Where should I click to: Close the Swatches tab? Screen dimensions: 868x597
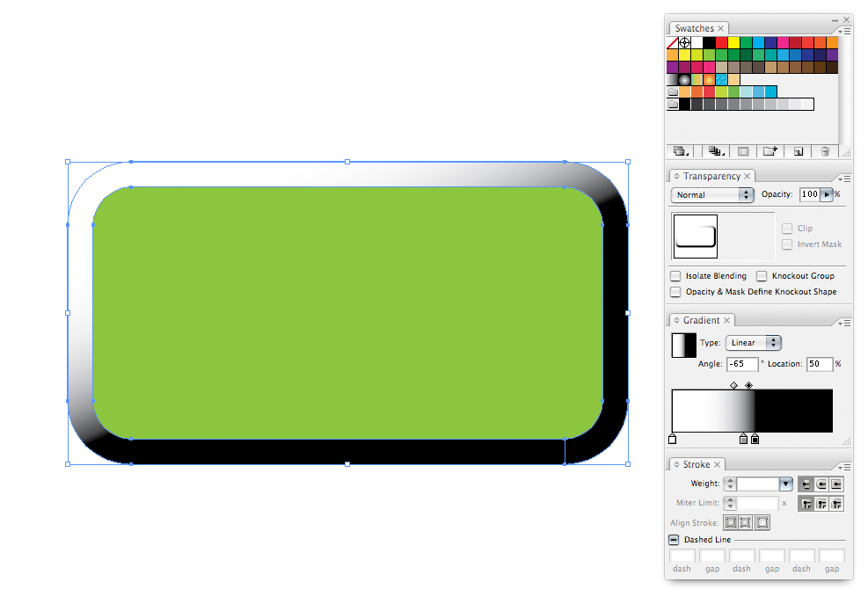point(721,28)
